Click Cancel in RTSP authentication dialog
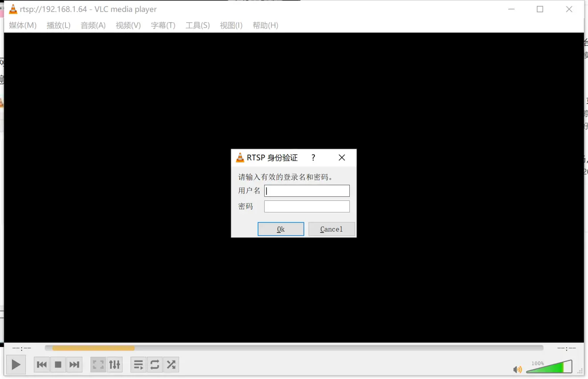Image resolution: width=588 pixels, height=379 pixels. [331, 229]
